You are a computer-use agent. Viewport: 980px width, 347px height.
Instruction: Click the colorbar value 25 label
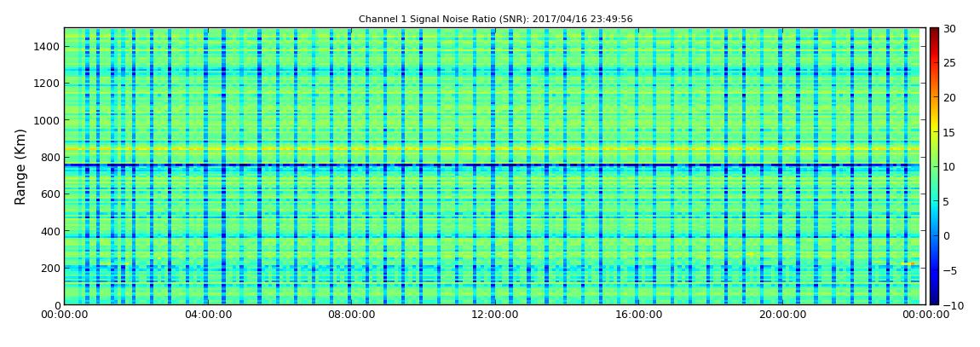[x=949, y=63]
